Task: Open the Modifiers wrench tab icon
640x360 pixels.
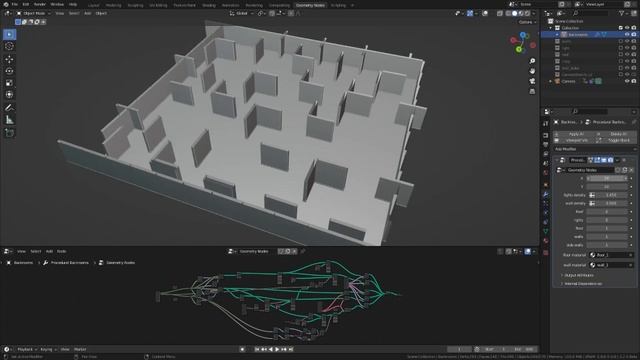Action: (546, 194)
